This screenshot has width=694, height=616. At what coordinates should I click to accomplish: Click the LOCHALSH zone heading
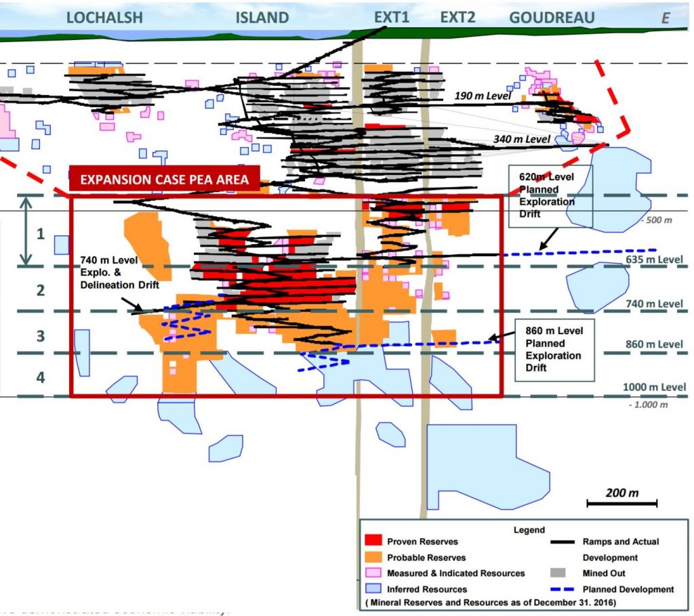tap(104, 18)
